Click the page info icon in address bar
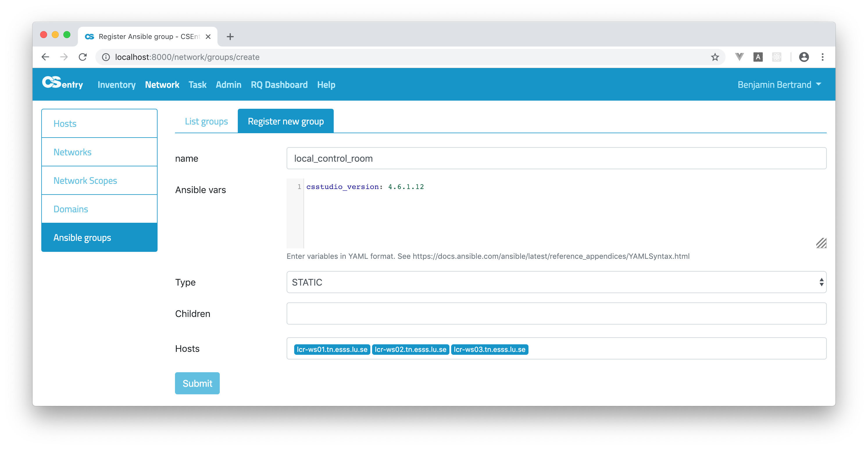 pyautogui.click(x=106, y=57)
